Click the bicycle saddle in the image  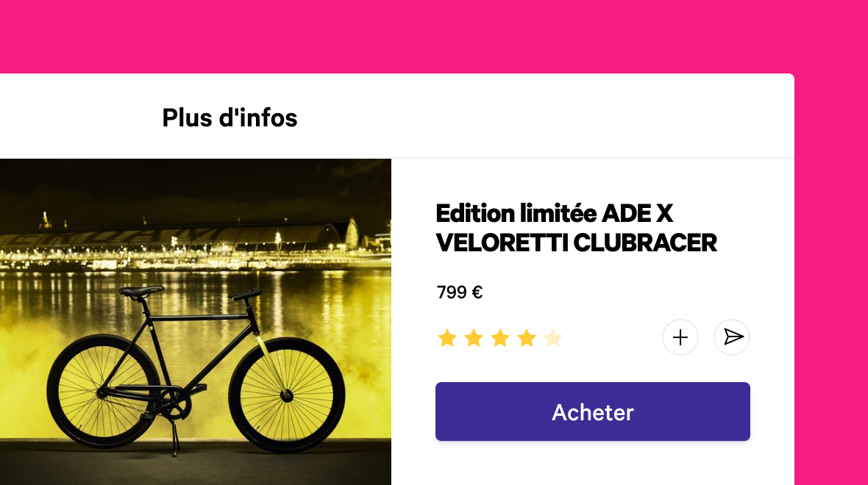click(x=141, y=292)
